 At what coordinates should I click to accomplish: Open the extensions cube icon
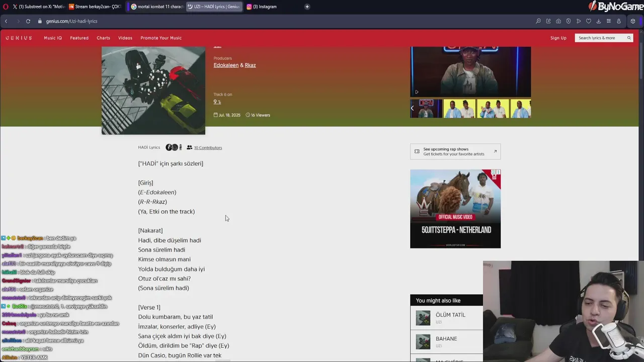[633, 21]
